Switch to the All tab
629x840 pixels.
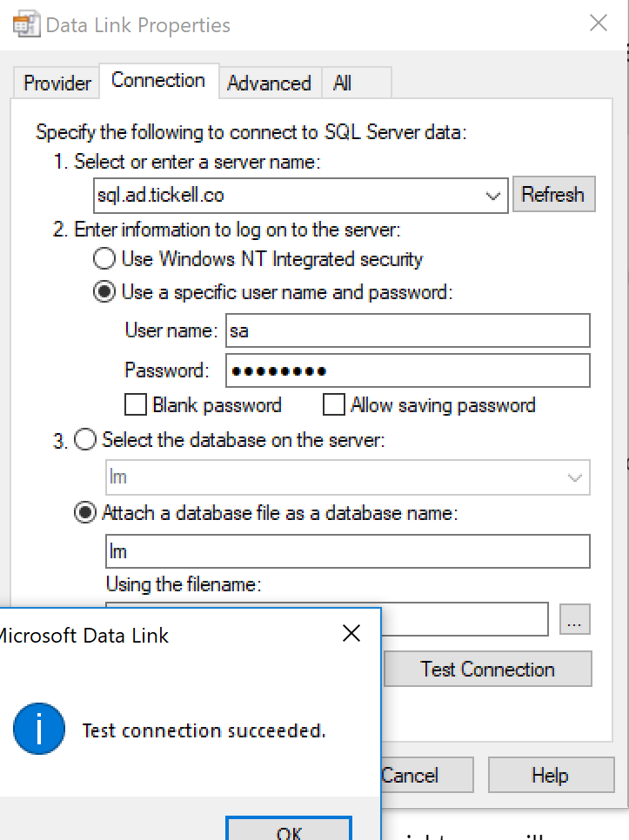coord(343,83)
